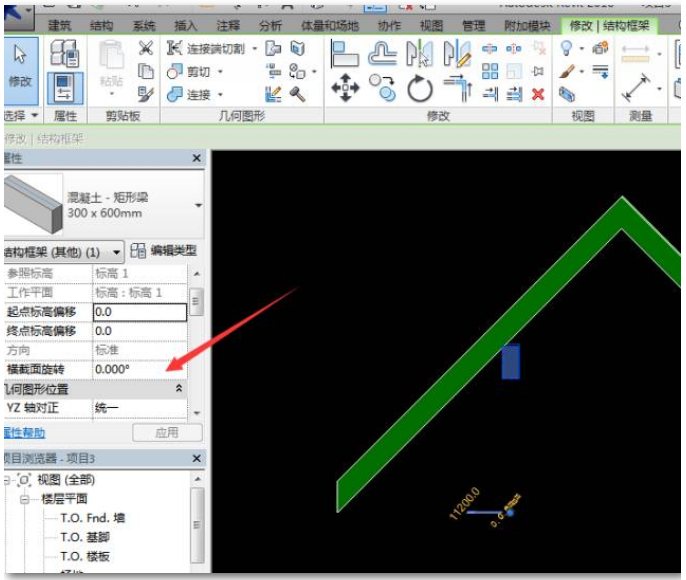Collapse the 几何图形位置 section

click(179, 389)
